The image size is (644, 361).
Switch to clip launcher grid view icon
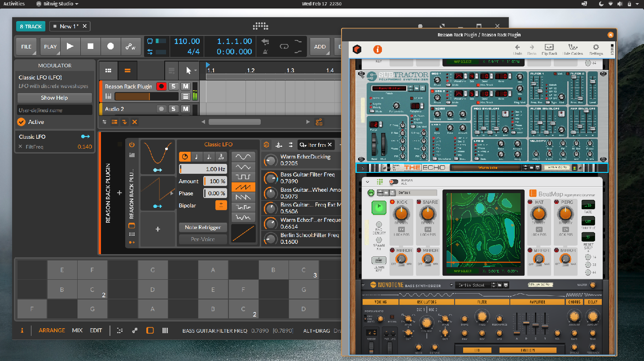pos(108,70)
